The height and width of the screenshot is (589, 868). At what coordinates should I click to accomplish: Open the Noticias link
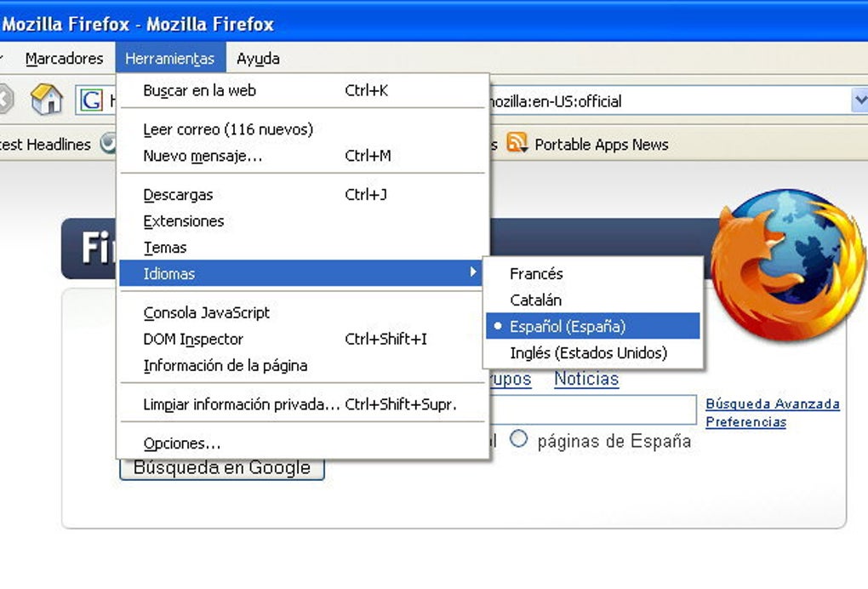click(586, 379)
